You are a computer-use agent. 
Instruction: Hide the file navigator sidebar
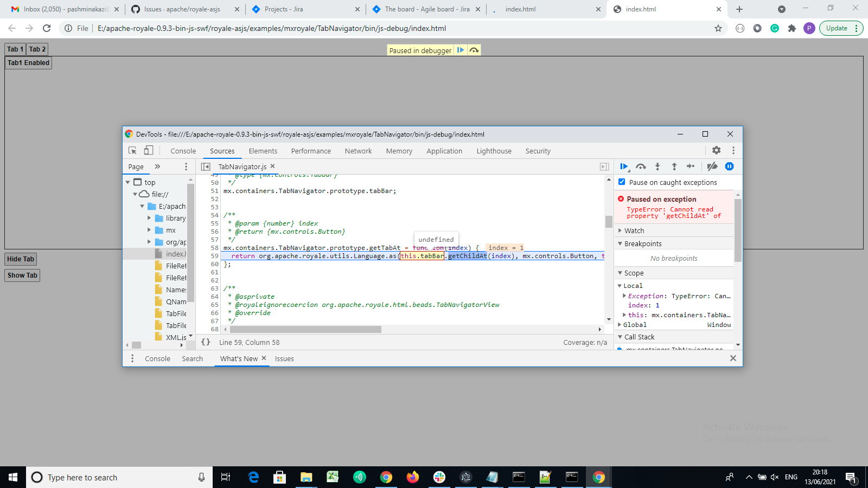[x=206, y=167]
